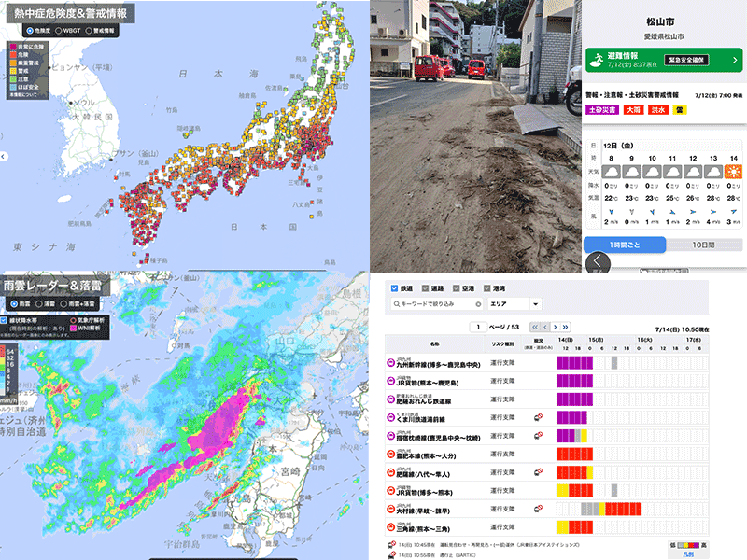
Task: Click the 九州新幹線 line status icon
Action: click(393, 363)
